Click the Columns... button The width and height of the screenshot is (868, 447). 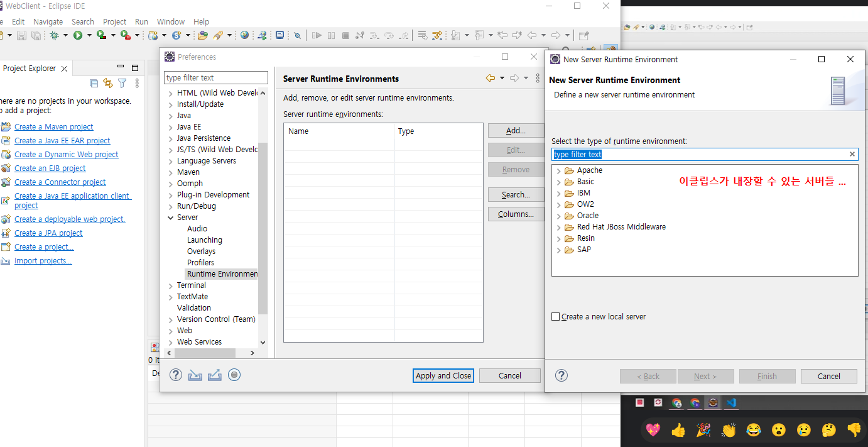pos(516,214)
